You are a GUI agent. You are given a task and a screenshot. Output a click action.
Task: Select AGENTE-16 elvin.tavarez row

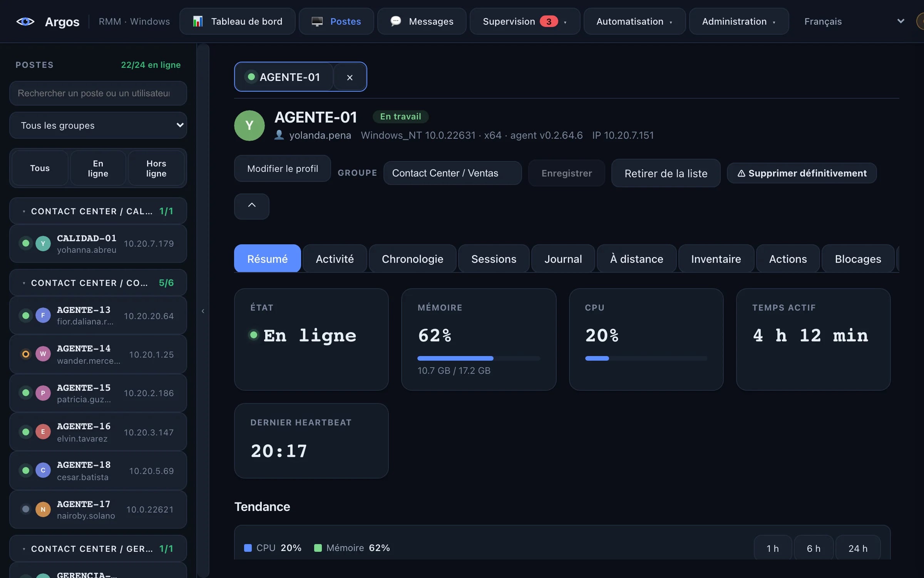98,432
